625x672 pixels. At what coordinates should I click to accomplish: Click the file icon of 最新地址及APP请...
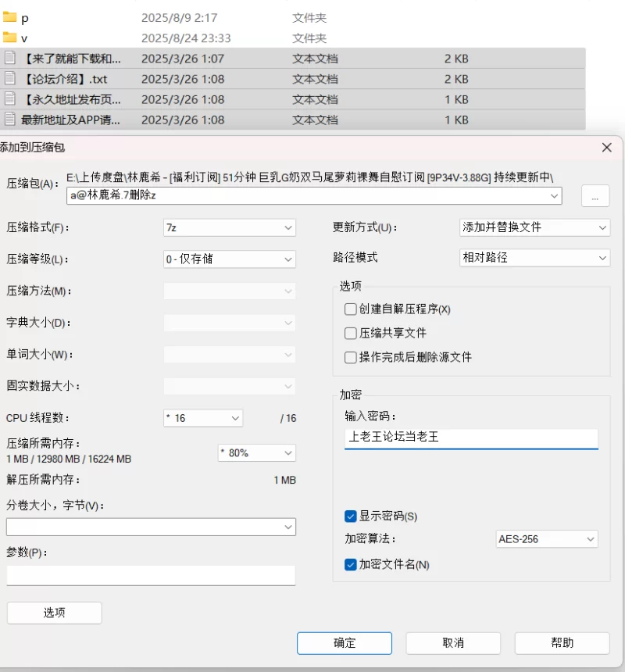click(x=10, y=119)
